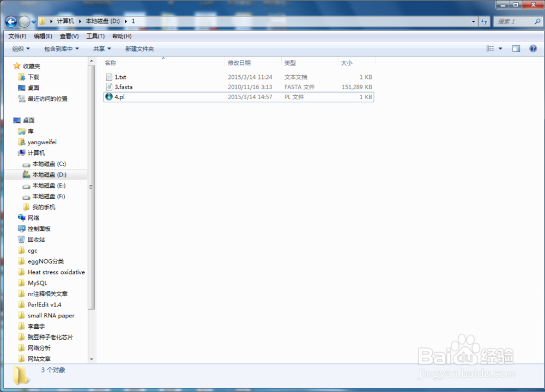
Task: Select the file 3.fasta
Action: coord(239,87)
